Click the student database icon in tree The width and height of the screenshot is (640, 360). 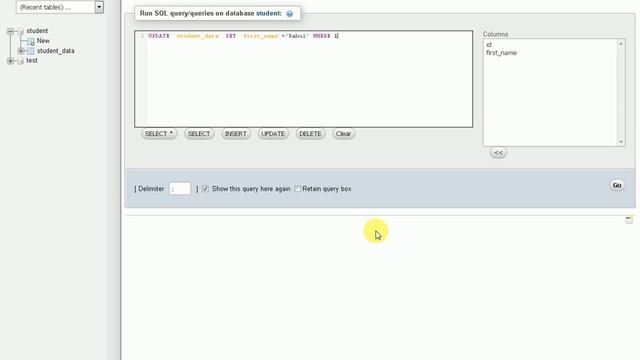pyautogui.click(x=21, y=31)
